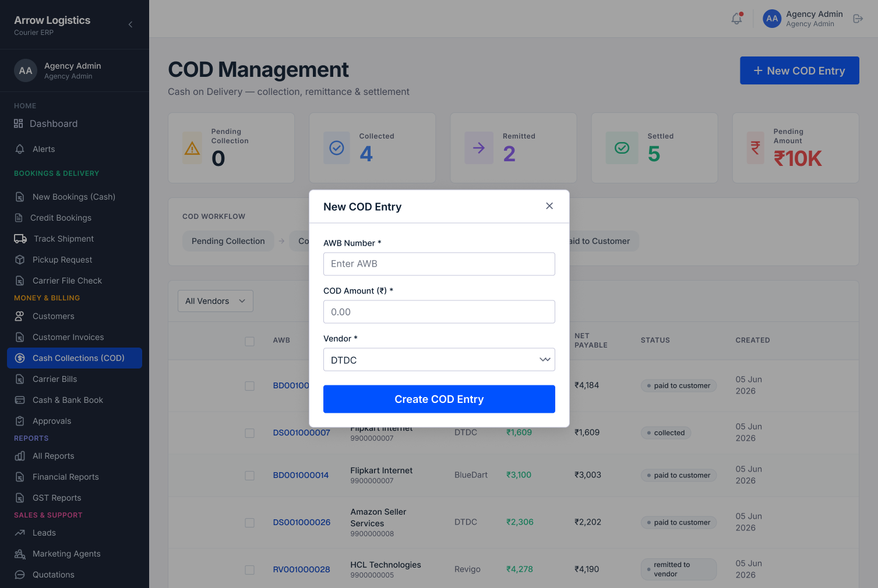Image resolution: width=878 pixels, height=588 pixels.
Task: Open Cash Collections (COD) in sidebar
Action: pos(75,358)
